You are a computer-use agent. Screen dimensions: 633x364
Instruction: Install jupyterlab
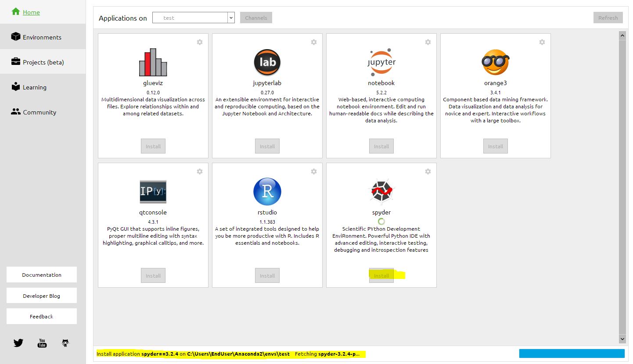coord(267,146)
